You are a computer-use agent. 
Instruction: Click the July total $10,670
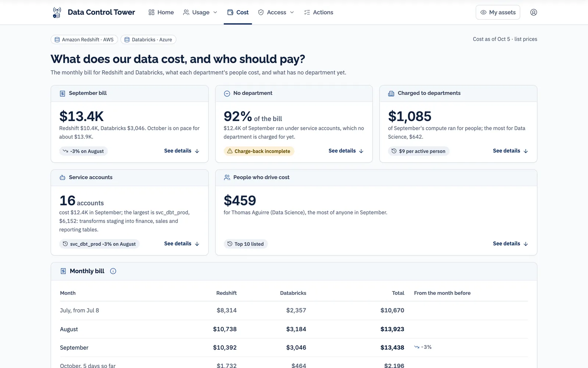tap(392, 310)
